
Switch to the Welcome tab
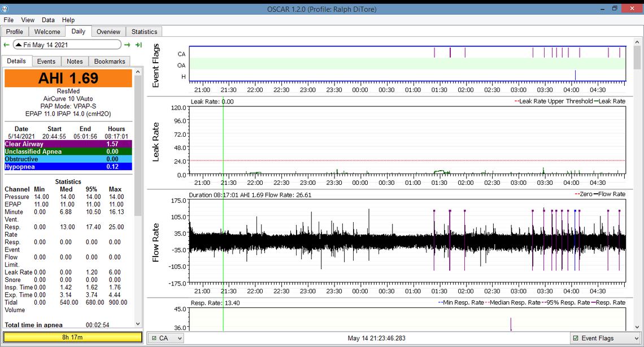tap(47, 32)
